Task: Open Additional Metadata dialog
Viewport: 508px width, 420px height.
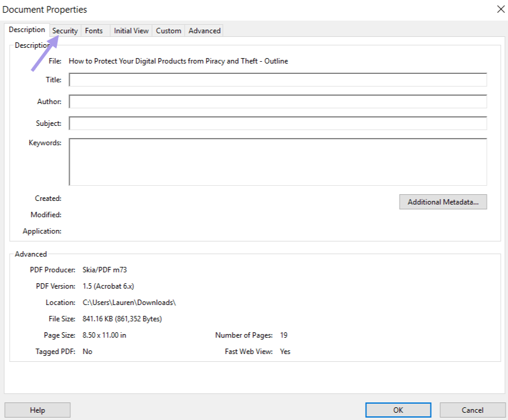Action: pyautogui.click(x=443, y=202)
